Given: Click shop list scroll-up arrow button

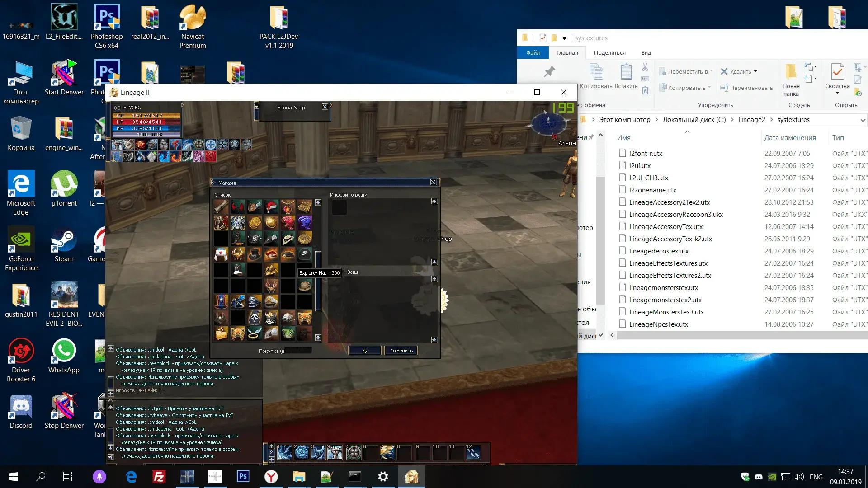Looking at the screenshot, I should (x=318, y=202).
